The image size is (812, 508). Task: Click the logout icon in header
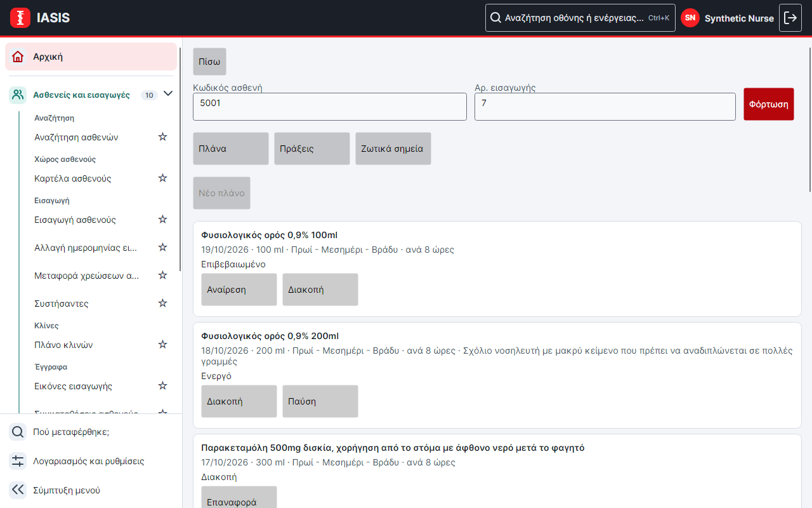pyautogui.click(x=790, y=18)
